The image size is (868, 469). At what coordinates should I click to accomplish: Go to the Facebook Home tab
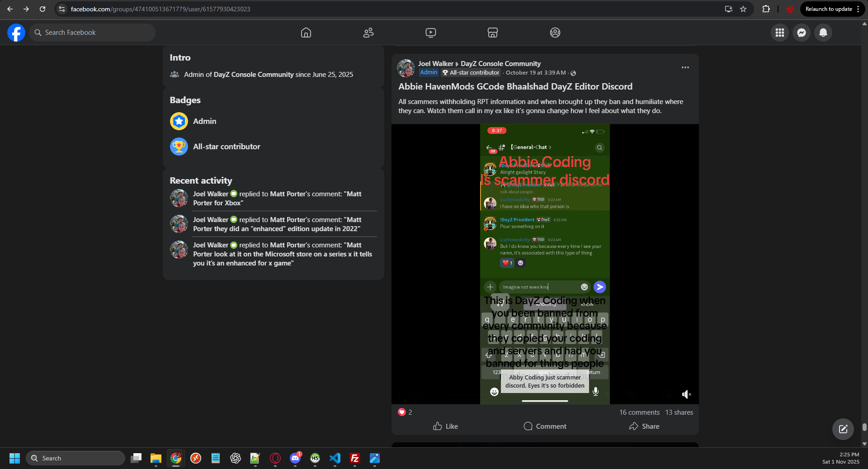pos(306,33)
